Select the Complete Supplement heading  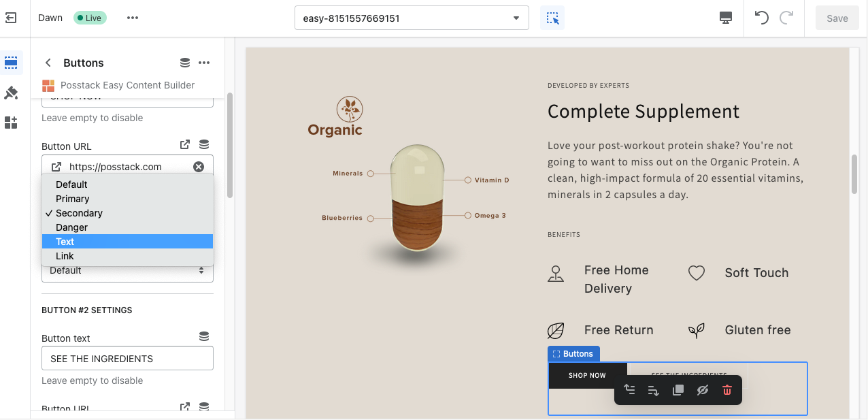click(x=644, y=112)
